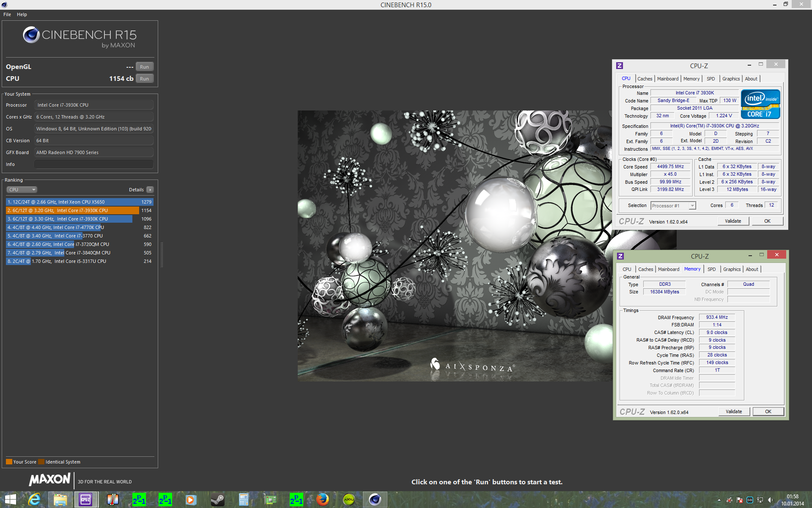Open SPD tab in lower CPU-Z window

712,269
